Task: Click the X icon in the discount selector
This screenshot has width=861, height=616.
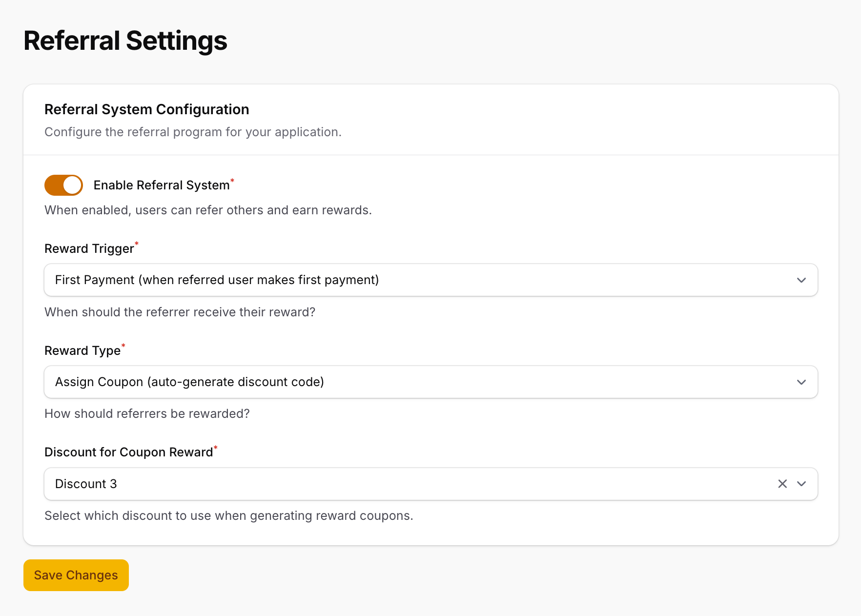Action: point(782,484)
